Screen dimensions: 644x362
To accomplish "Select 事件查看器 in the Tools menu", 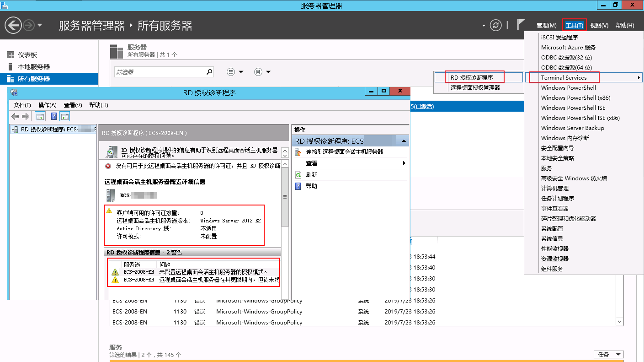I will pyautogui.click(x=555, y=209).
